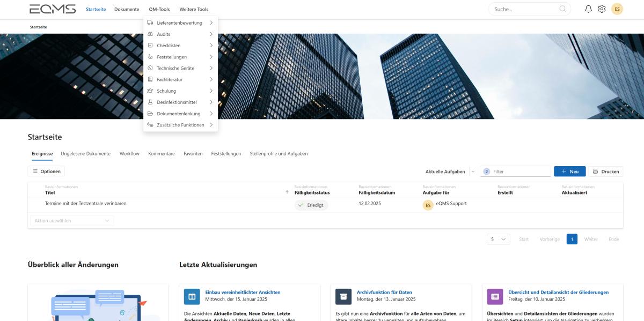Click the eQMS Support ES avatar

point(428,205)
